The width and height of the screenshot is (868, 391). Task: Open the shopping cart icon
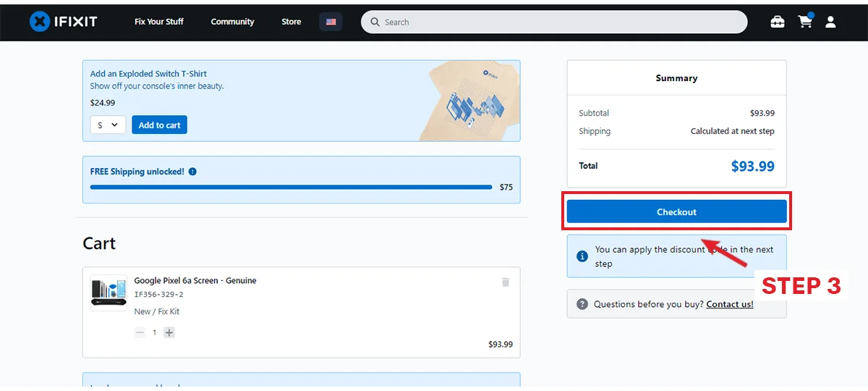[x=804, y=22]
